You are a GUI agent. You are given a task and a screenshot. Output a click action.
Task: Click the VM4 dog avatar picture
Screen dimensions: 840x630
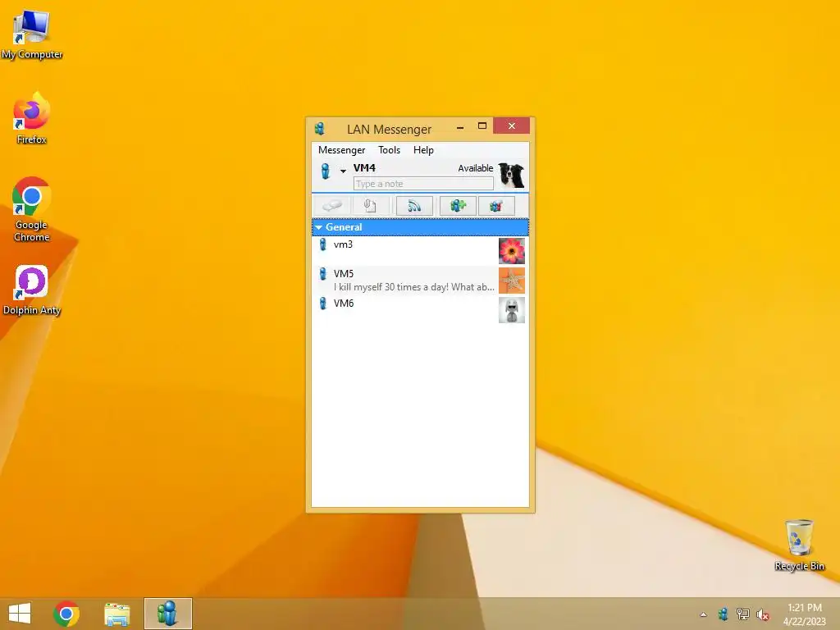[512, 176]
